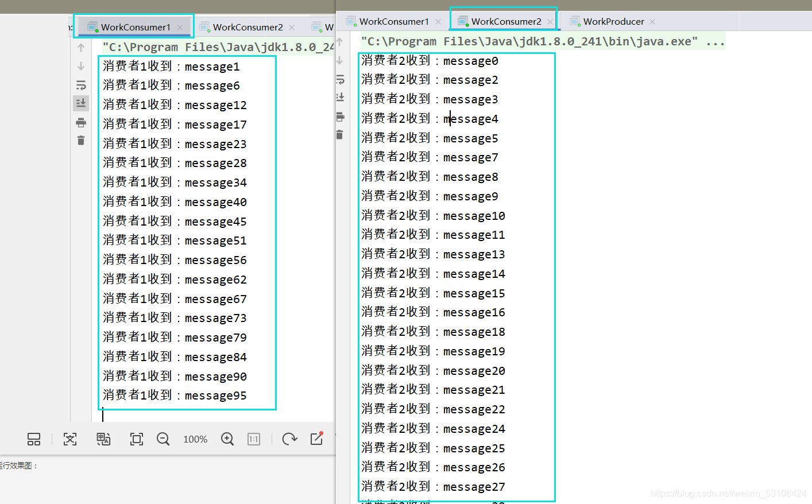Toggle soft-wrap in the right console
Image resolution: width=812 pixels, height=504 pixels.
click(x=340, y=79)
